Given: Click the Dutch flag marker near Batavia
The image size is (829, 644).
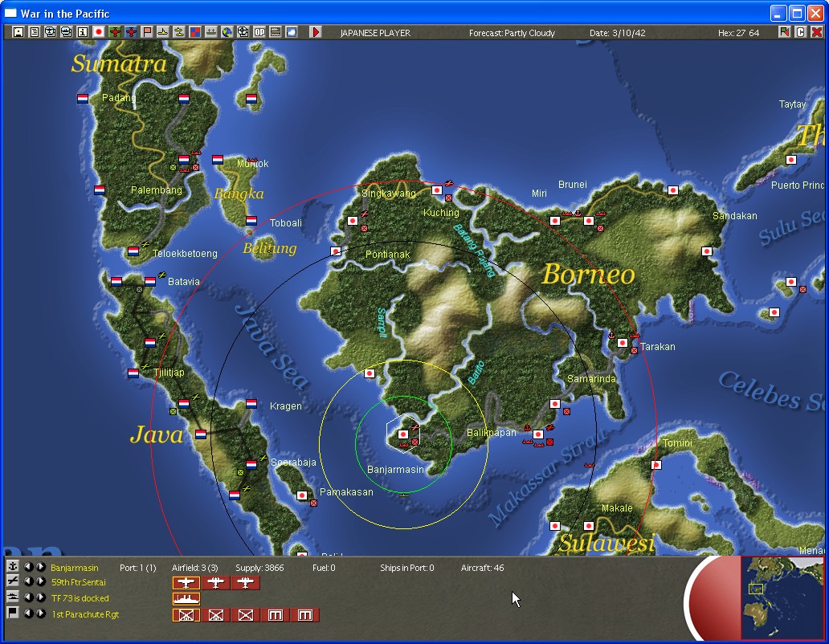Looking at the screenshot, I should 150,282.
